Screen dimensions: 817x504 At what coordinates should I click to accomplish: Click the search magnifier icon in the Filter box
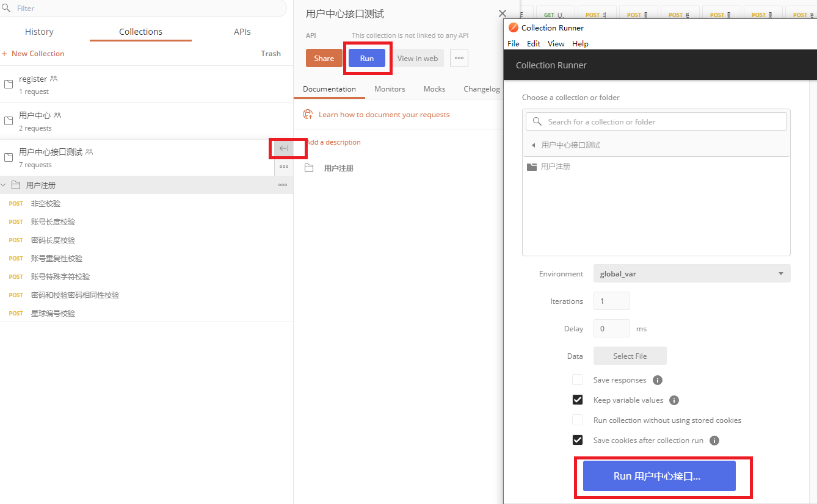7,8
